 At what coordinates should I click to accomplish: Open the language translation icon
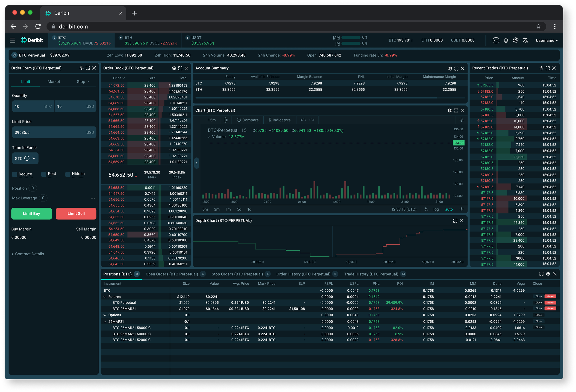click(525, 40)
